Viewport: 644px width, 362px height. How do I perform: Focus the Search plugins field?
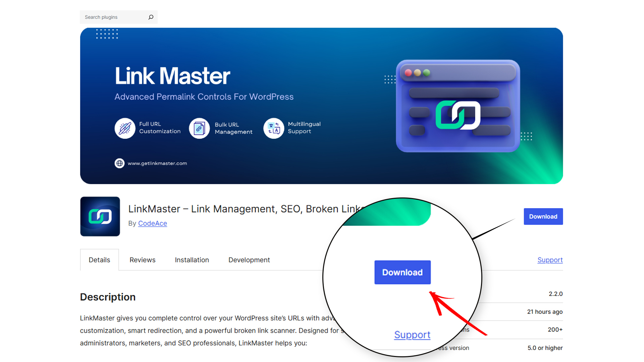118,17
